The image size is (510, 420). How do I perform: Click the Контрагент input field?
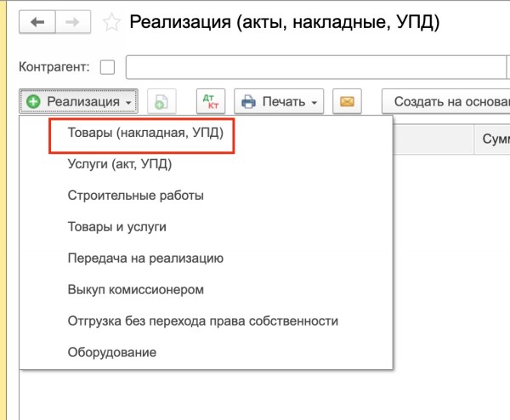[314, 66]
